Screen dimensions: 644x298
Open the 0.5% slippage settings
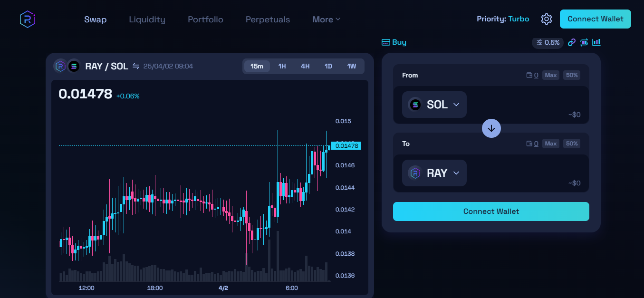pyautogui.click(x=548, y=42)
